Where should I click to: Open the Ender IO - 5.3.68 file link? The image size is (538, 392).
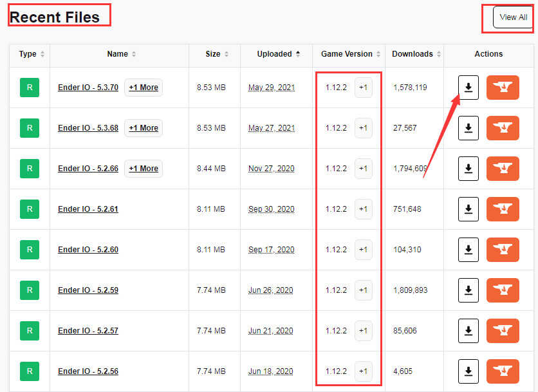(x=88, y=128)
